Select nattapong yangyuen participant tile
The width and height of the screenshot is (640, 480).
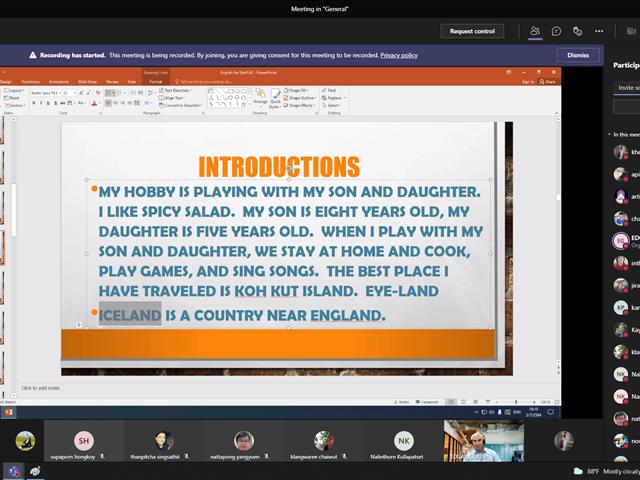tap(244, 441)
